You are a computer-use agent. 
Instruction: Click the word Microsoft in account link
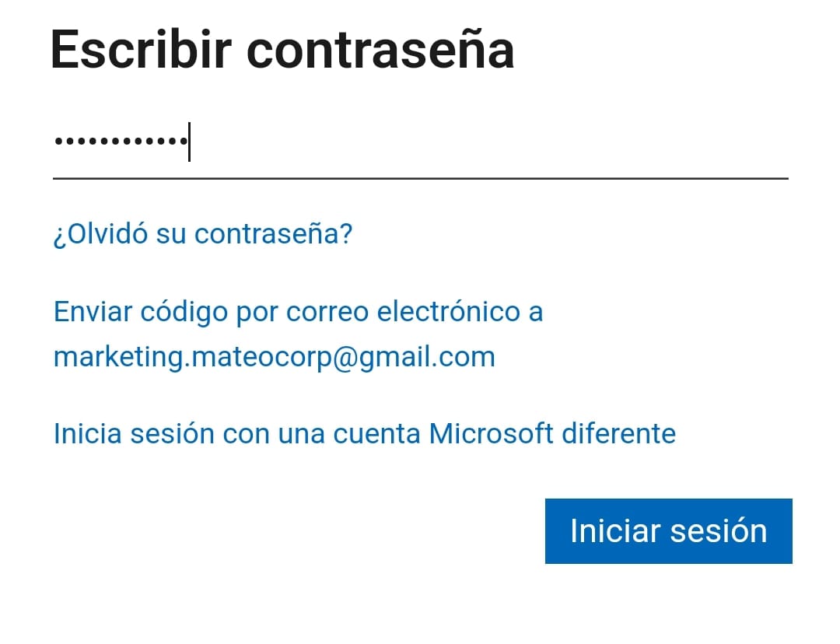tap(492, 433)
